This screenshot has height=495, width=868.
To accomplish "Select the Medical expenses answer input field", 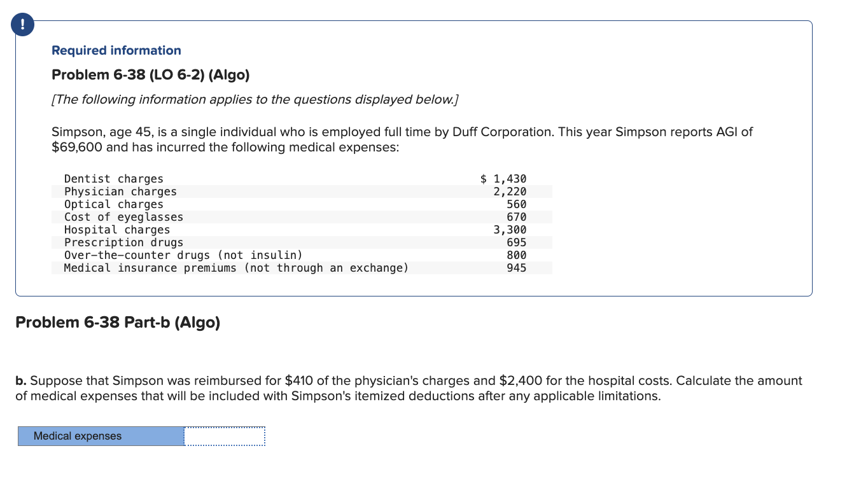I will coord(224,436).
